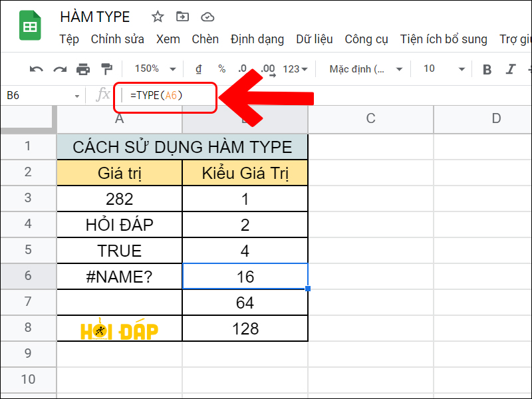
Task: Select column C header
Action: pos(370,118)
